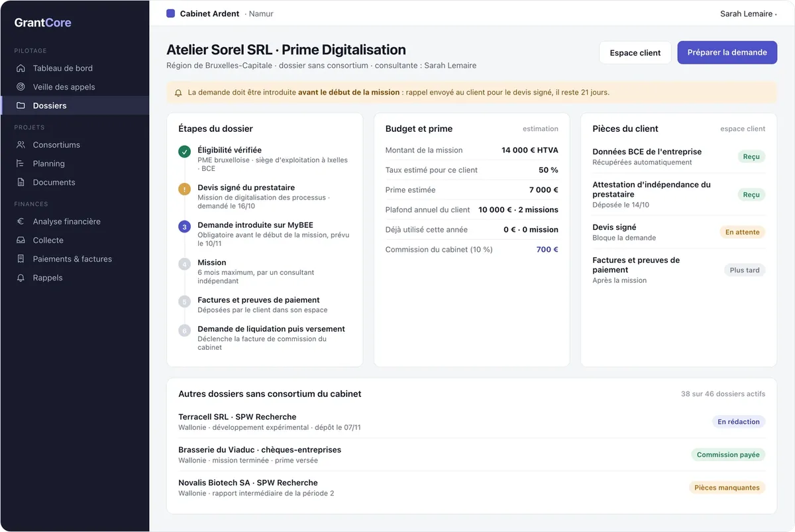795x532 pixels.
Task: Click Préparer la demande button
Action: 727,52
